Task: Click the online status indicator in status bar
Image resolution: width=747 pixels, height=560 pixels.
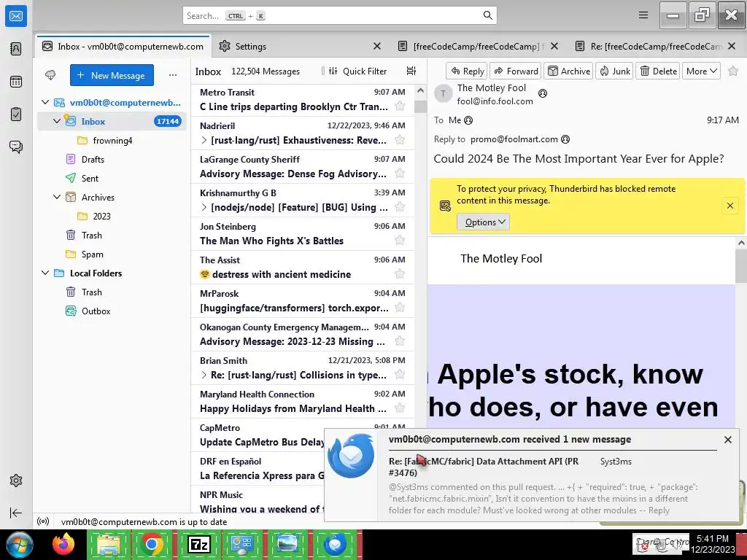Action: (43, 521)
